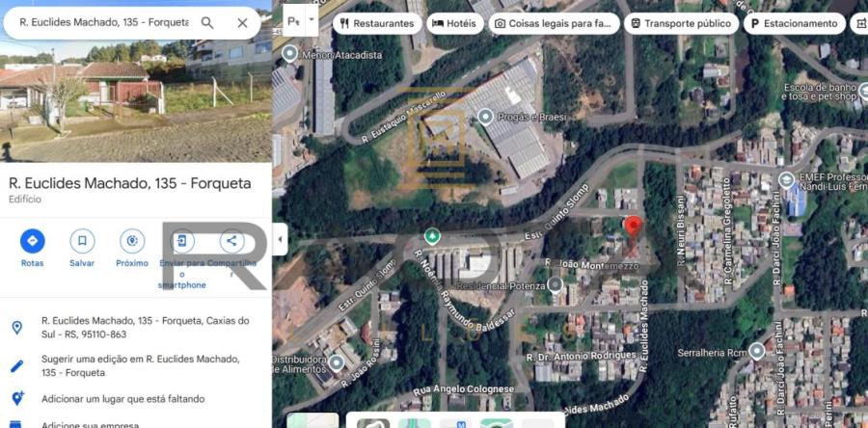Save the place with Salvar icon
Image resolution: width=868 pixels, height=428 pixels.
click(x=82, y=241)
